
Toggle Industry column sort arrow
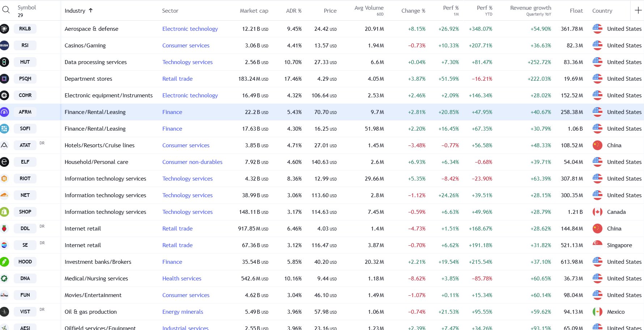click(x=91, y=10)
